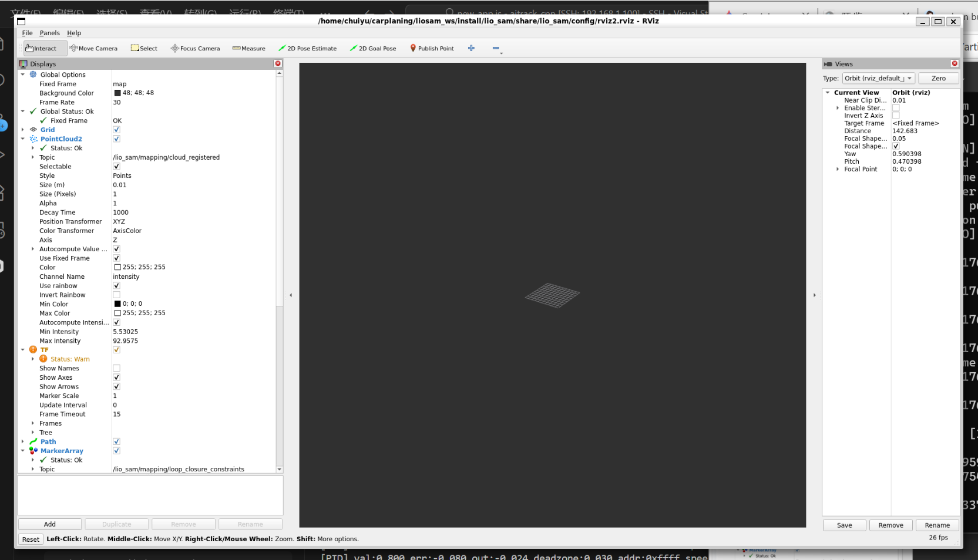Open the Panels menu

(49, 33)
